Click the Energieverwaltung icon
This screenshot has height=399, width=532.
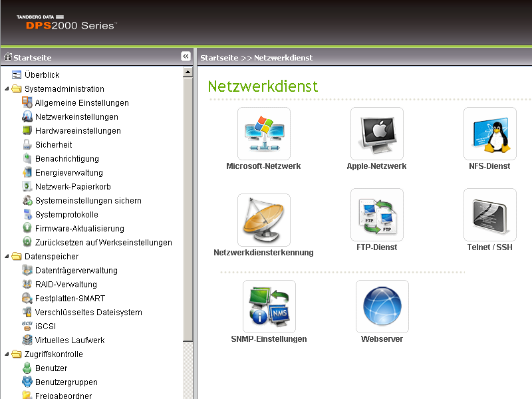[27, 172]
